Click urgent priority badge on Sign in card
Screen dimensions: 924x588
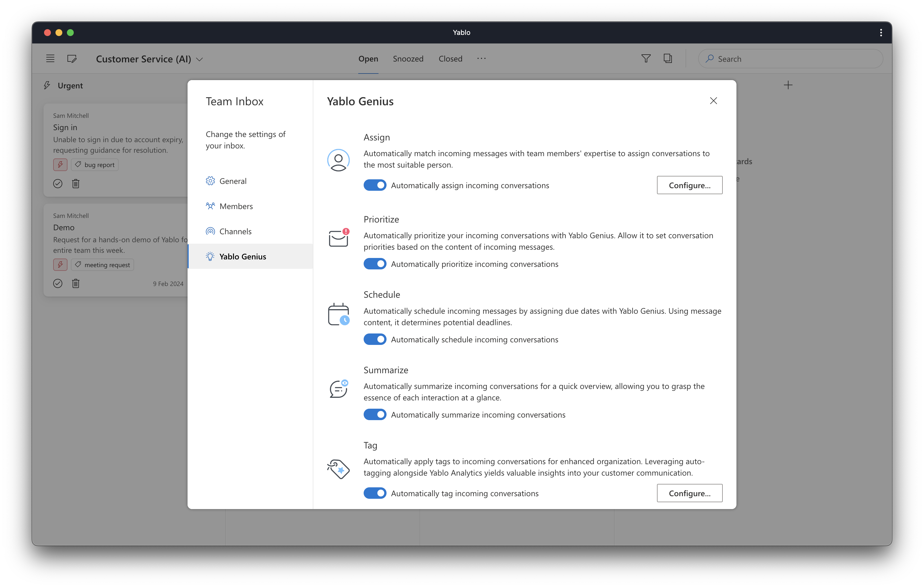pyautogui.click(x=60, y=165)
